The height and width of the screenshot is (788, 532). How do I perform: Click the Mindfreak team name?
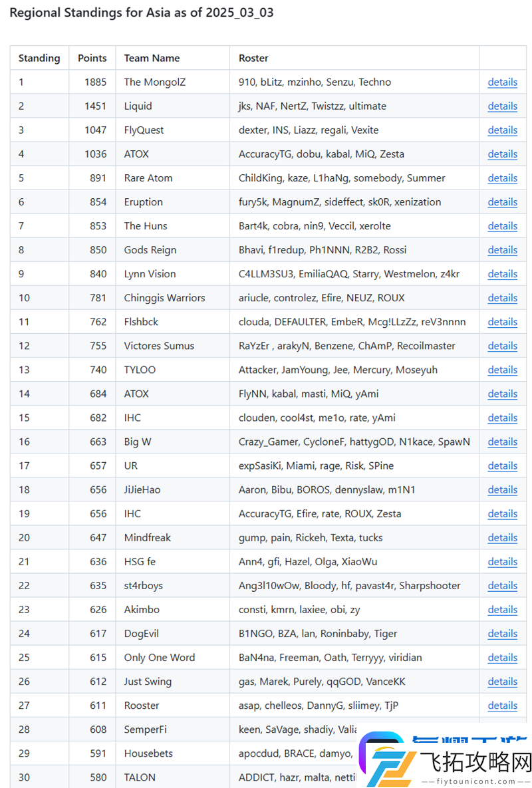(x=147, y=538)
